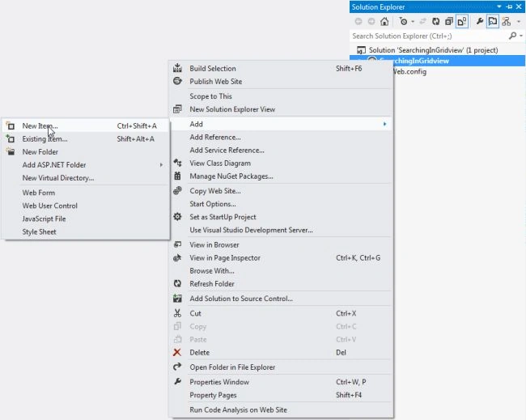Click the red Delete X icon
Image resolution: width=526 pixels, height=420 pixels.
(x=177, y=352)
